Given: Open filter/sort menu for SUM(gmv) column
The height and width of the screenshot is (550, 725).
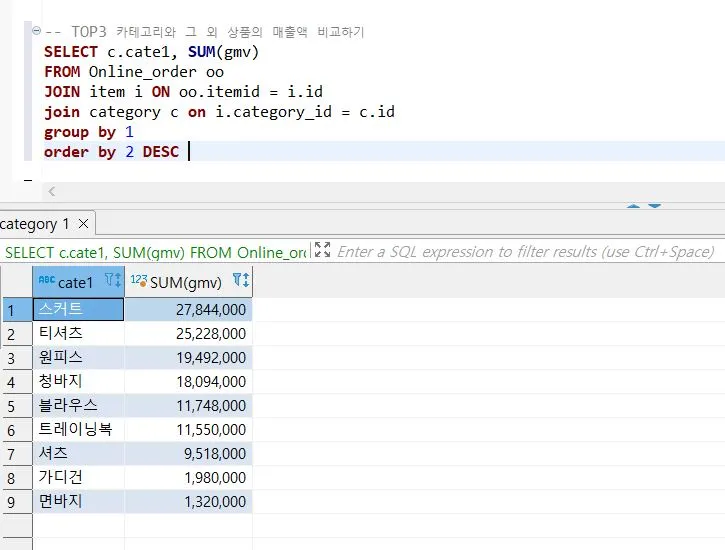Looking at the screenshot, I should coord(241,280).
